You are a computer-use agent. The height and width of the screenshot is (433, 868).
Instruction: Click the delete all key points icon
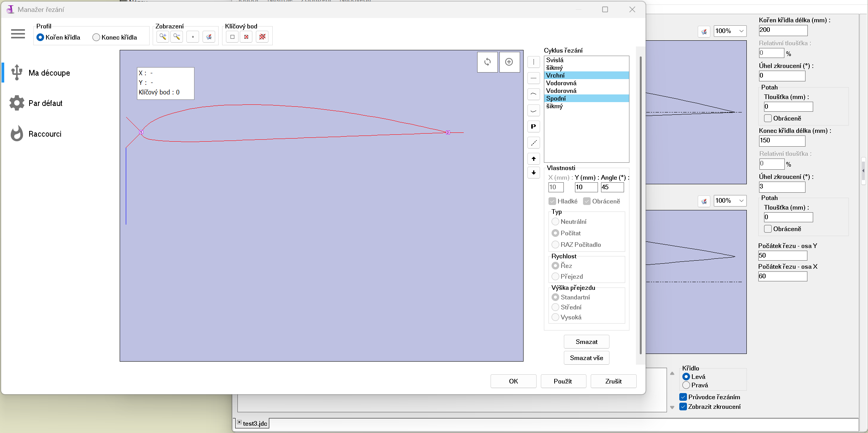click(262, 37)
